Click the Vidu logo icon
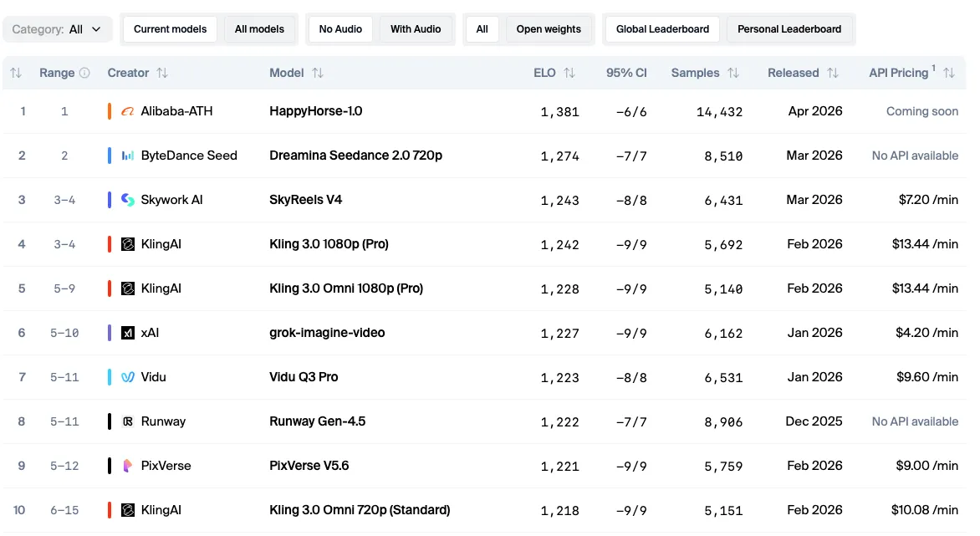Viewport: 980px width, 536px height. 128,377
